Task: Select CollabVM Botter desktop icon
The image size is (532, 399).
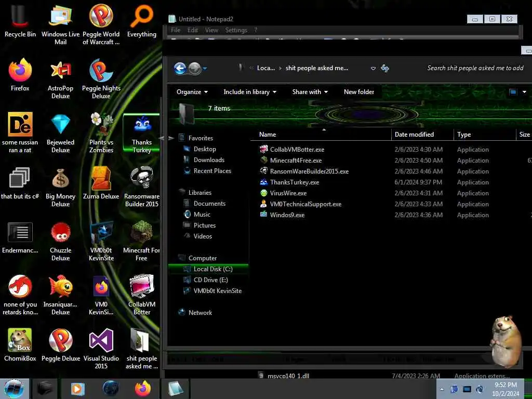Action: pyautogui.click(x=142, y=295)
